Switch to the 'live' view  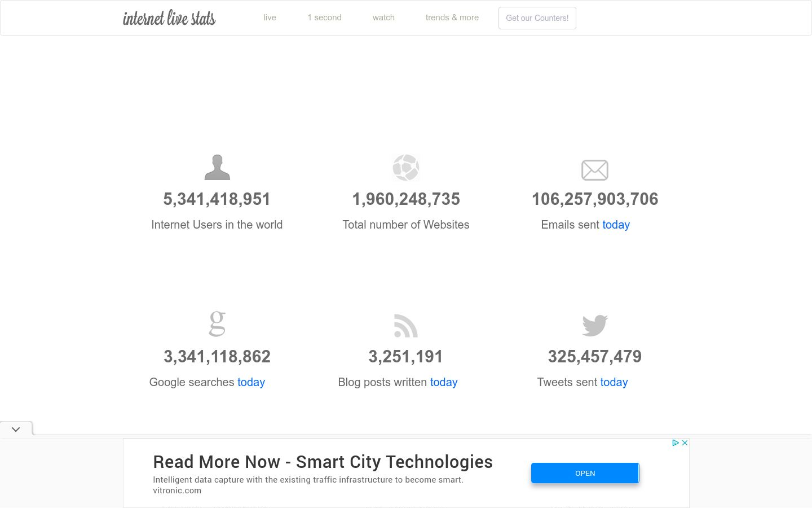[x=270, y=17]
